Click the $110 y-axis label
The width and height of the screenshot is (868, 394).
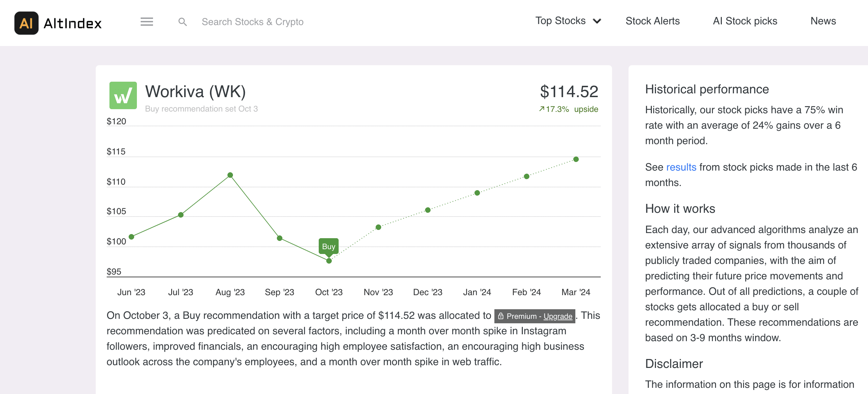click(x=116, y=182)
